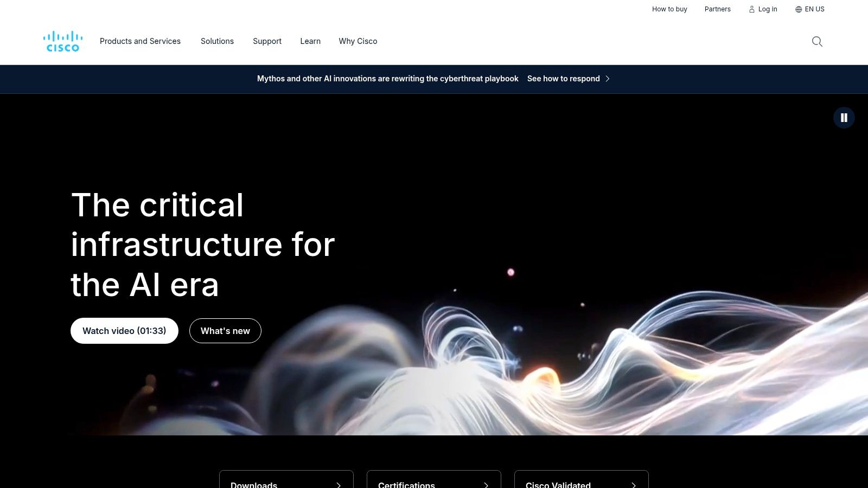The width and height of the screenshot is (868, 488).
Task: Open the Why Cisco menu
Action: [x=358, y=41]
